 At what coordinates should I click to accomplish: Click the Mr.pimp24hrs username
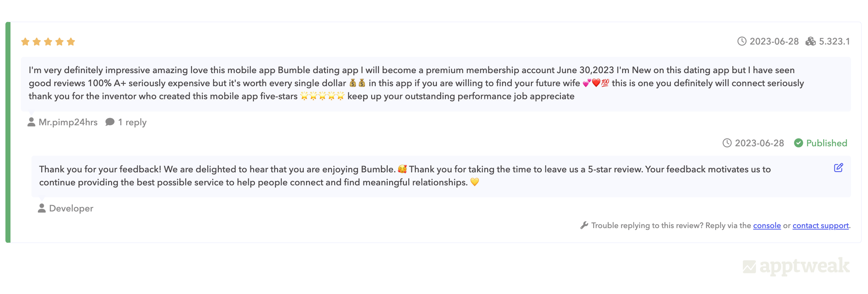[68, 122]
